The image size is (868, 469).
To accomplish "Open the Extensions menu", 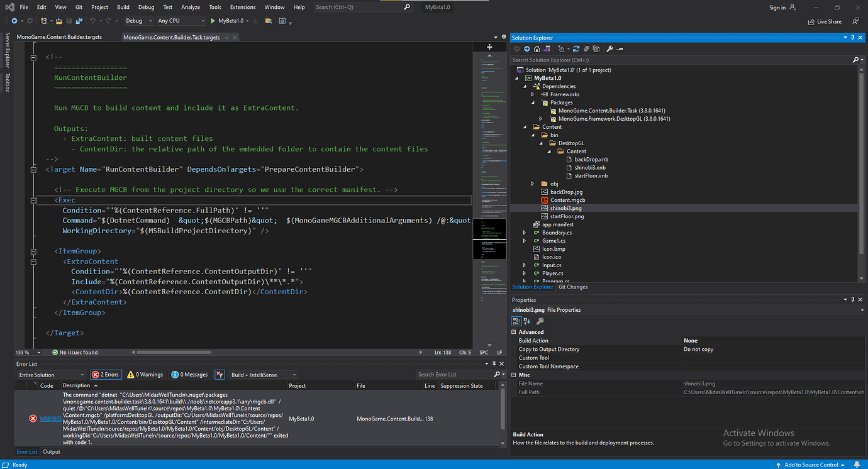I will [x=243, y=7].
